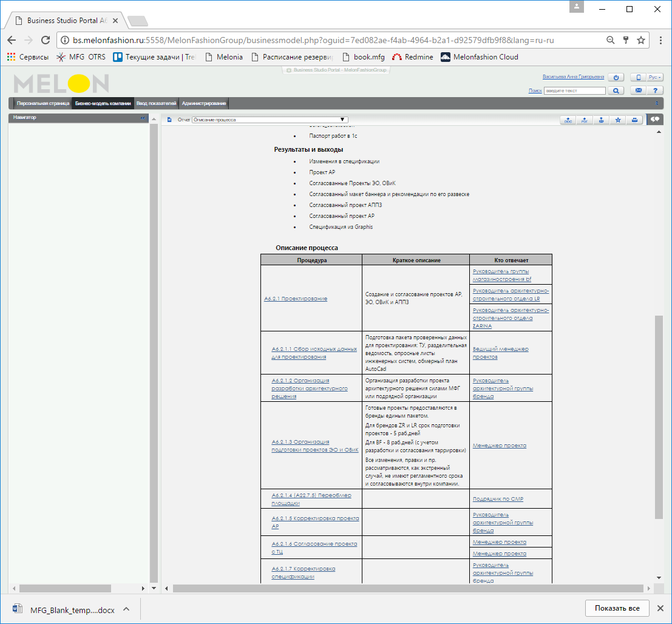Open the A6.2.1 Проектирование link
Screen dimensions: 672x624
(296, 299)
